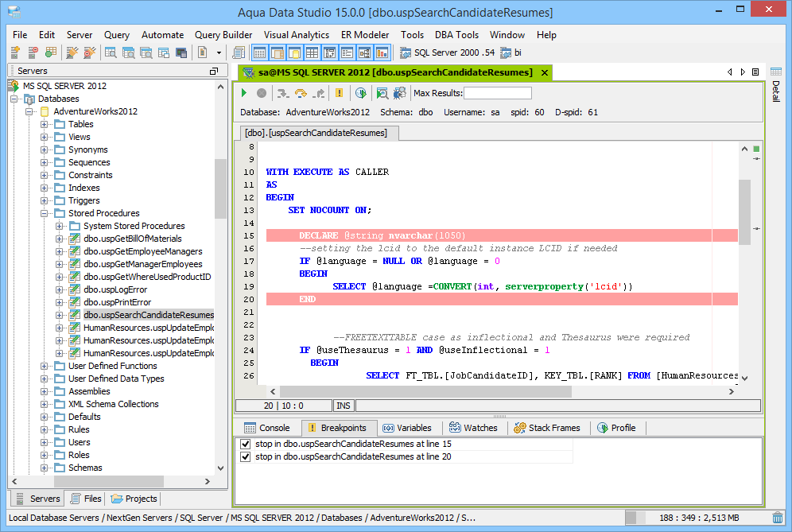Uncheck the breakpoint at line 20
The image size is (792, 532).
246,456
